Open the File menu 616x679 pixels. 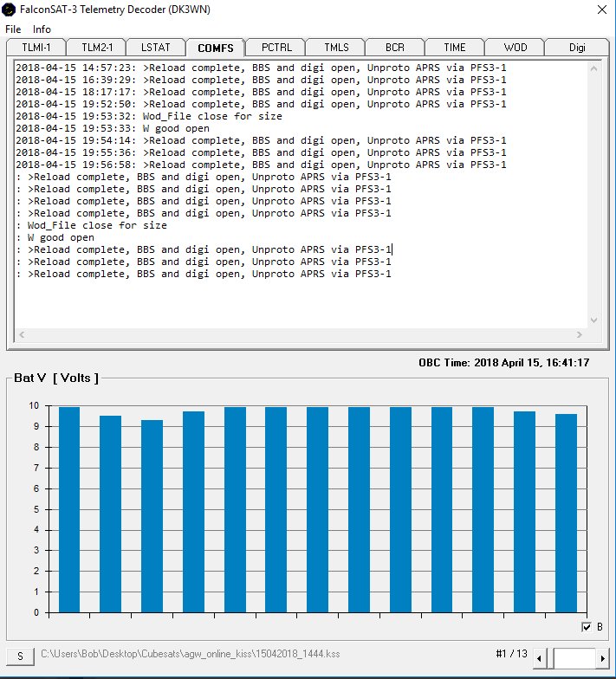(x=13, y=29)
